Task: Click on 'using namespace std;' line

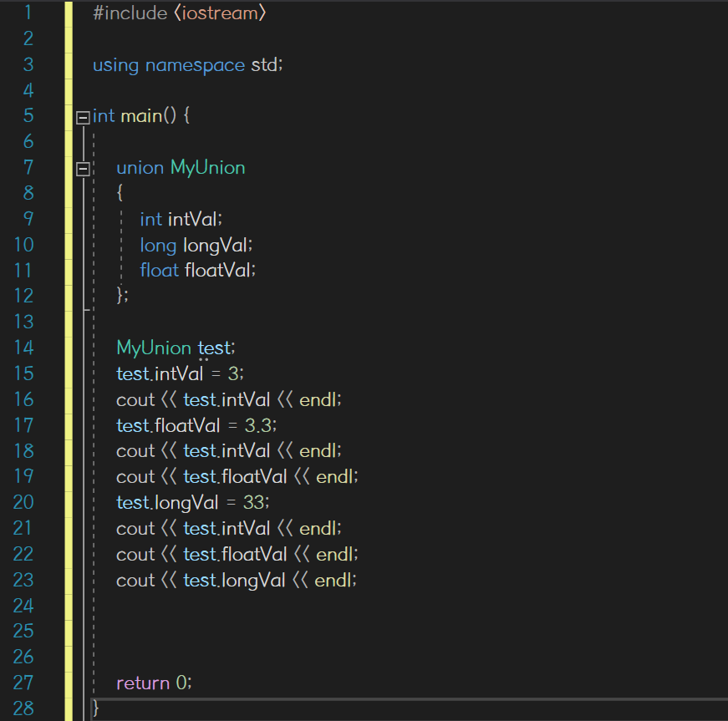Action: coord(187,65)
